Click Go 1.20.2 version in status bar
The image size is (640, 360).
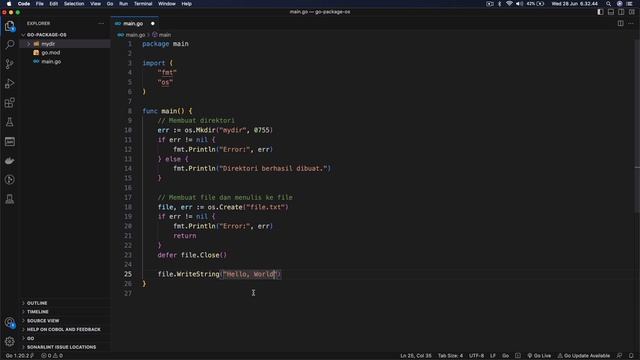(x=19, y=356)
